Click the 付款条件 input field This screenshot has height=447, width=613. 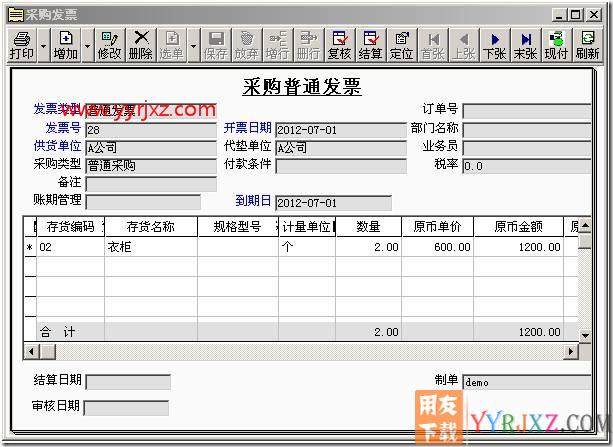(341, 166)
